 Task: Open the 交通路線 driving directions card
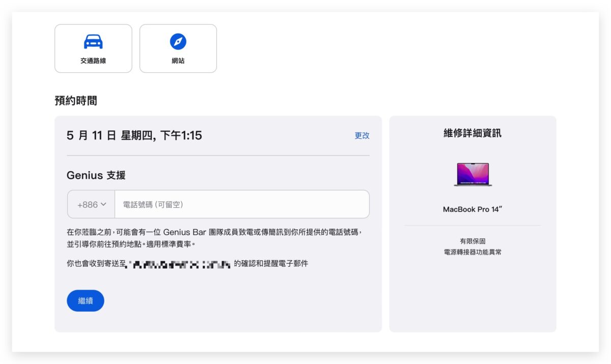pyautogui.click(x=93, y=48)
